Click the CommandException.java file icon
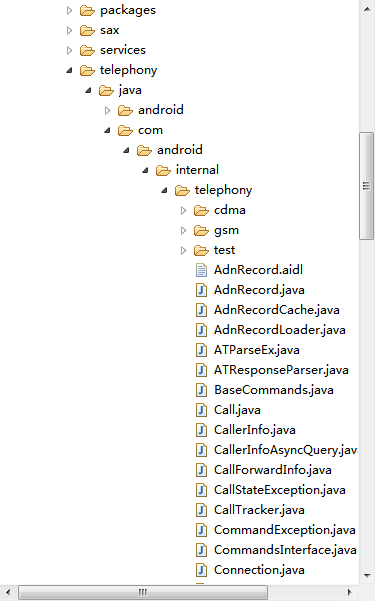The height and width of the screenshot is (601, 375). point(201,530)
